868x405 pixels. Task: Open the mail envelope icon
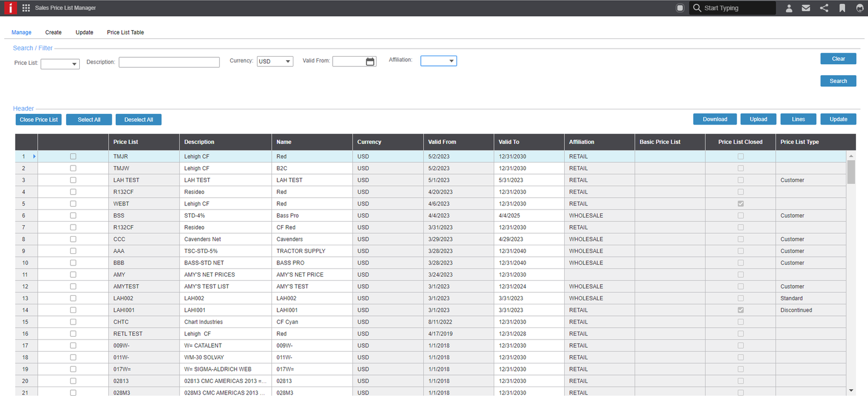click(x=806, y=8)
